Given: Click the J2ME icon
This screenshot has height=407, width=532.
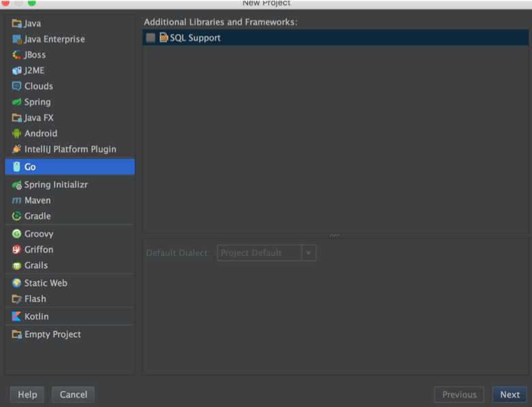Looking at the screenshot, I should pos(16,70).
